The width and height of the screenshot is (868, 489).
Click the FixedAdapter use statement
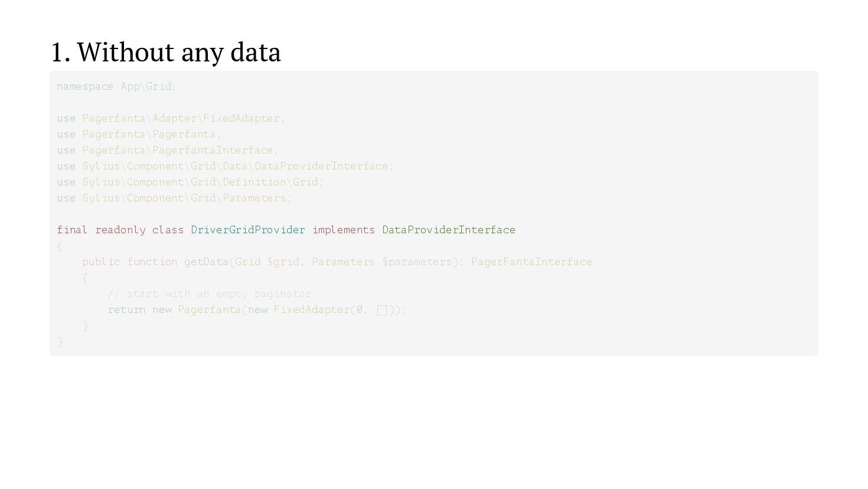[x=171, y=119]
